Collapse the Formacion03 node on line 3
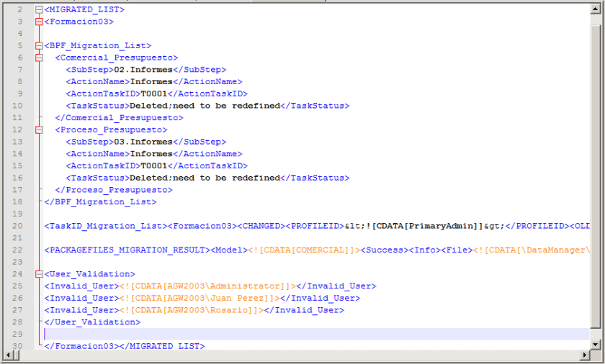 tap(39, 22)
